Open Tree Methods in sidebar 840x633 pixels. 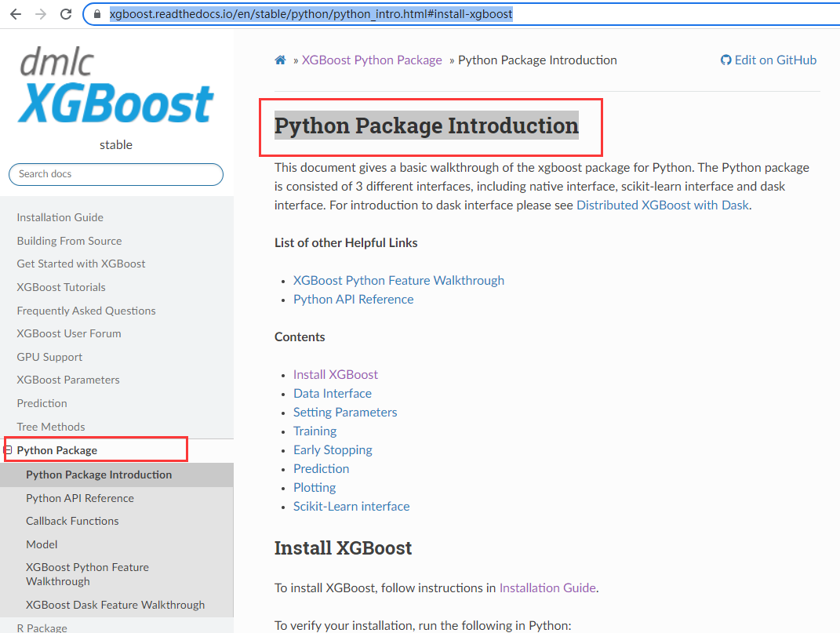51,427
